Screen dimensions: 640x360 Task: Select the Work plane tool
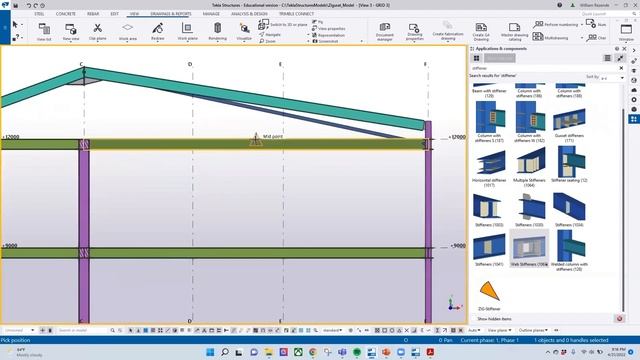[x=187, y=31]
